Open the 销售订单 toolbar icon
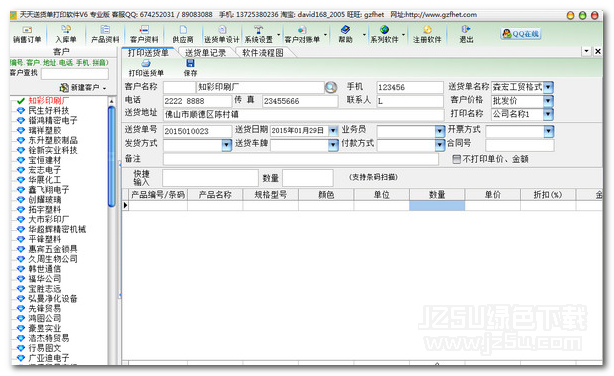 27,34
